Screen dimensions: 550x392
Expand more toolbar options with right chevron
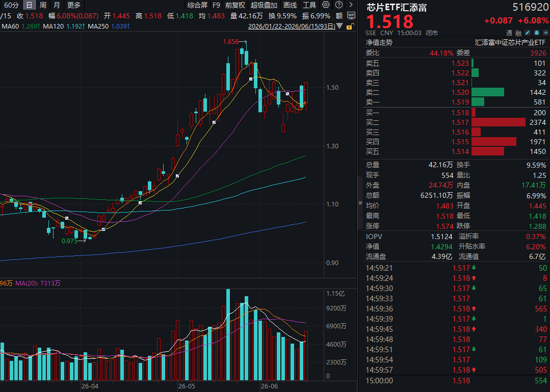(x=351, y=5)
